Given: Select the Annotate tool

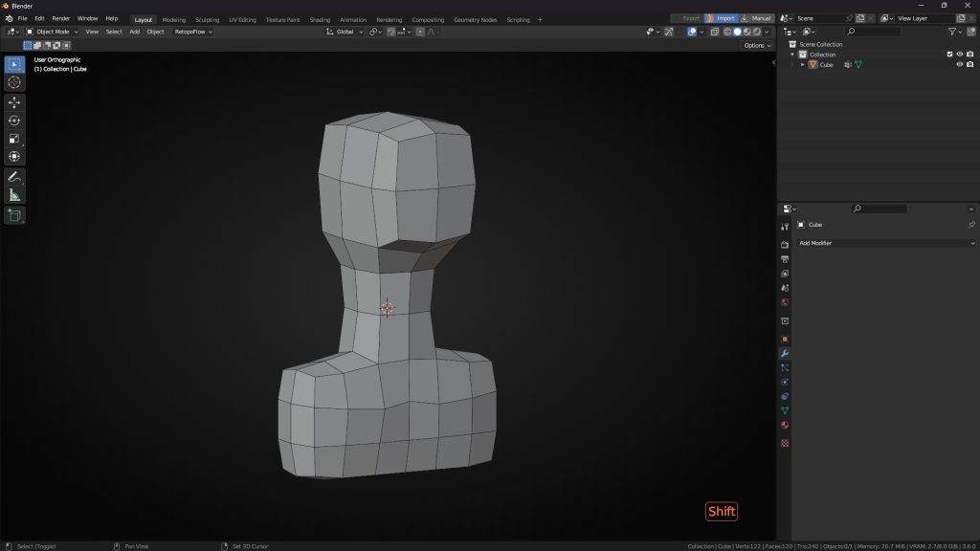Looking at the screenshot, I should pos(14,177).
